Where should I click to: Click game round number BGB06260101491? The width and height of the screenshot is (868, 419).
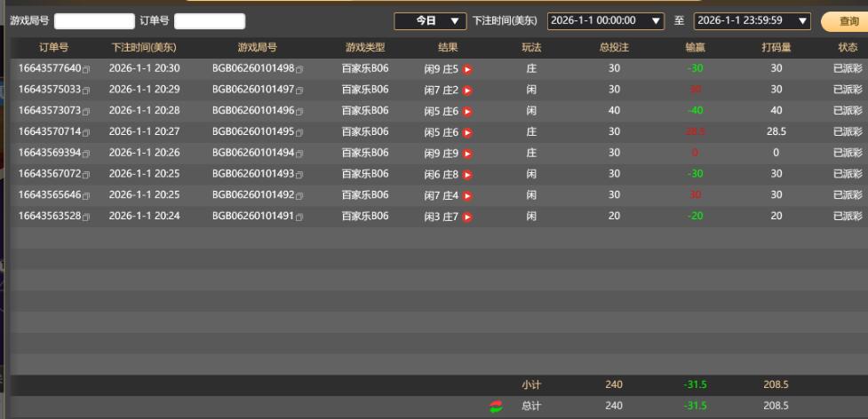coord(252,217)
